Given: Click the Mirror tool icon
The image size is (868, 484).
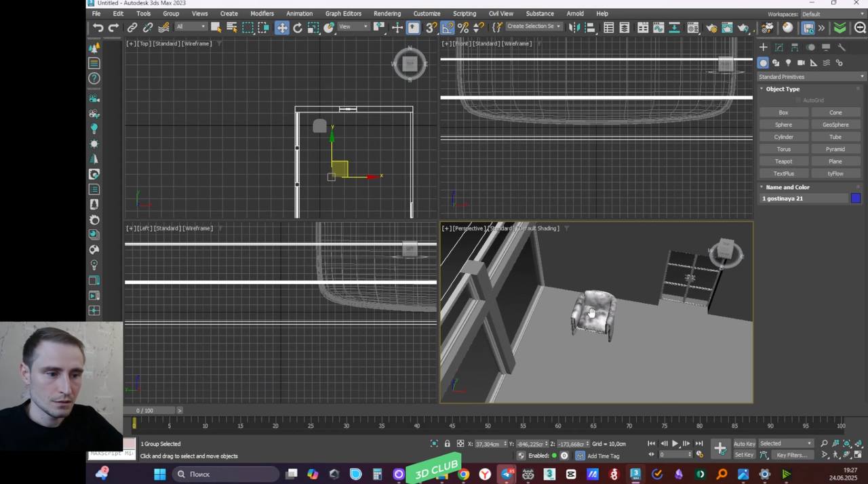Looking at the screenshot, I should tap(574, 27).
